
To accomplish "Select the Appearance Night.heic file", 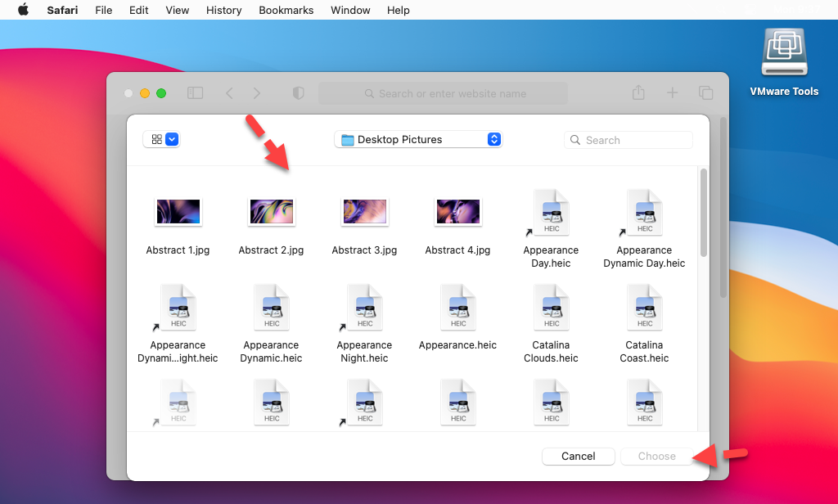I will tap(364, 307).
